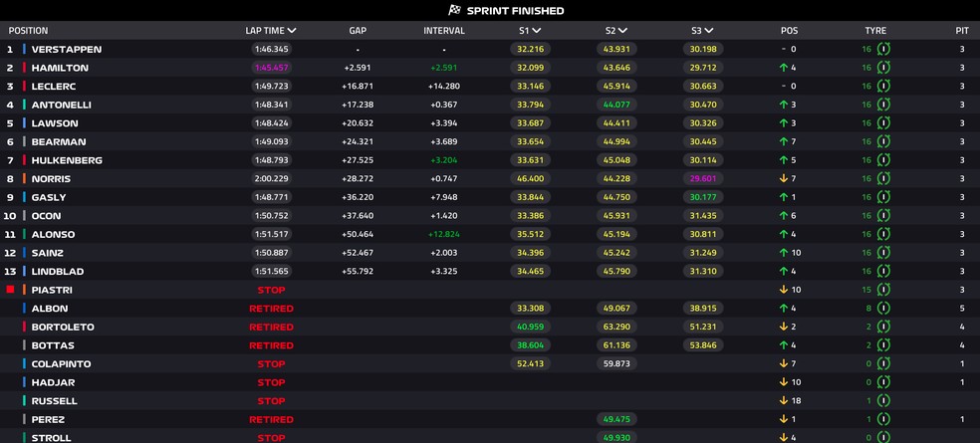
Task: Open the S1 sector column dropdown
Action: pyautogui.click(x=537, y=31)
